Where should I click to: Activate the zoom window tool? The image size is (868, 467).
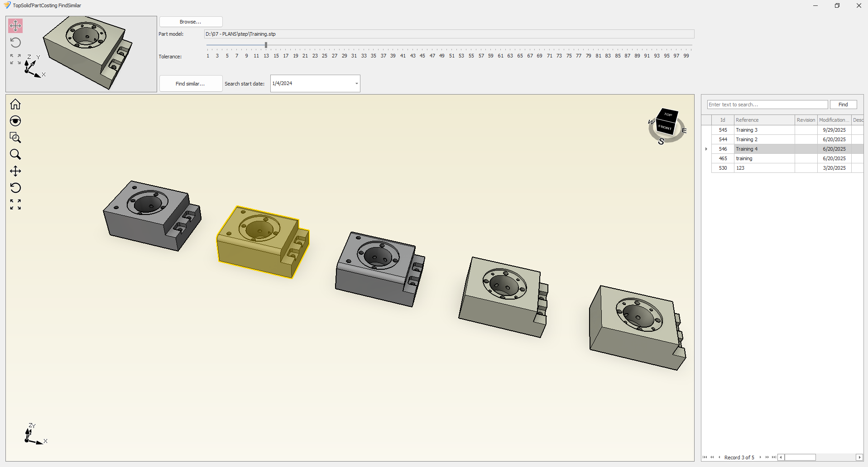[15, 138]
